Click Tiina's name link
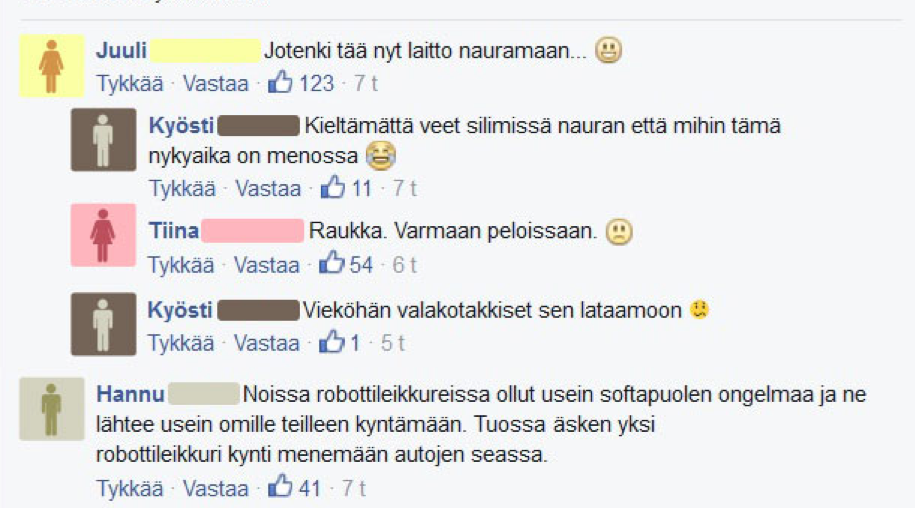 click(x=173, y=230)
